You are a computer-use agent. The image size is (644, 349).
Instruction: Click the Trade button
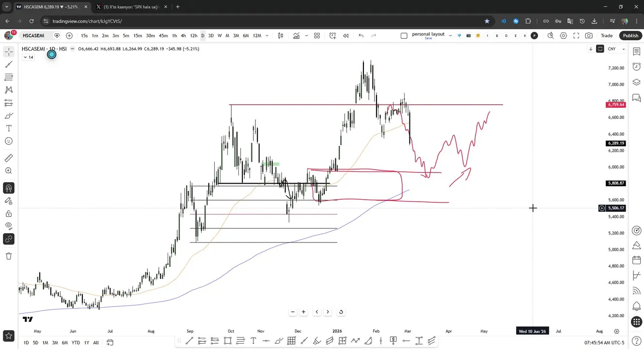tap(607, 35)
